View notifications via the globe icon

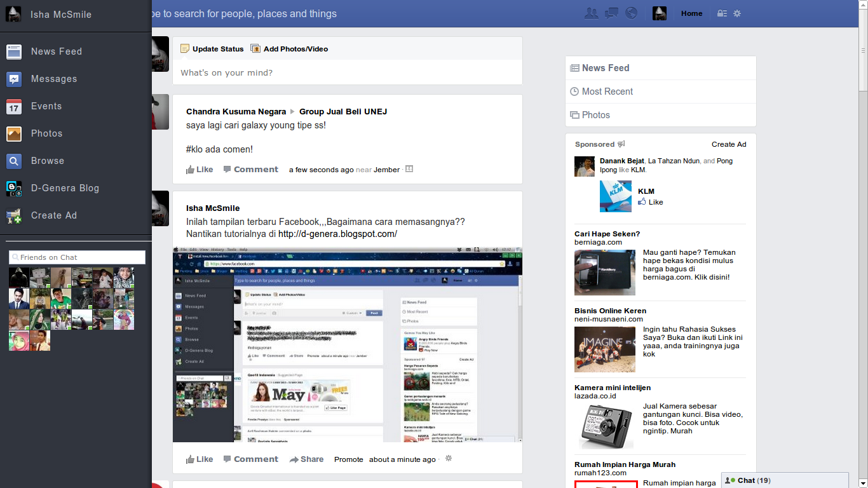tap(631, 13)
